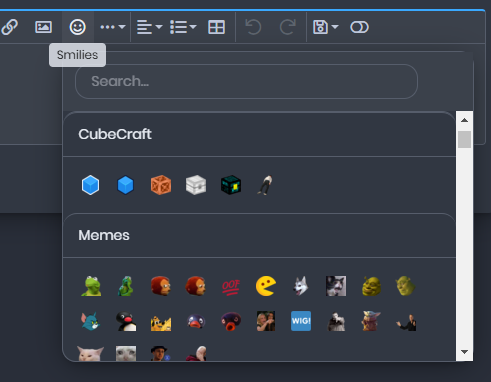491x382 pixels.
Task: Select the green Kermit frog smiley
Action: (91, 286)
